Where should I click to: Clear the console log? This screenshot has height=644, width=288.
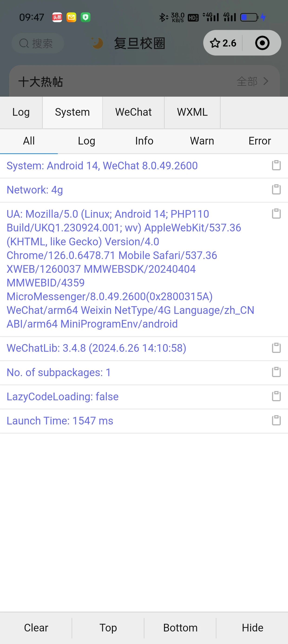click(x=36, y=628)
